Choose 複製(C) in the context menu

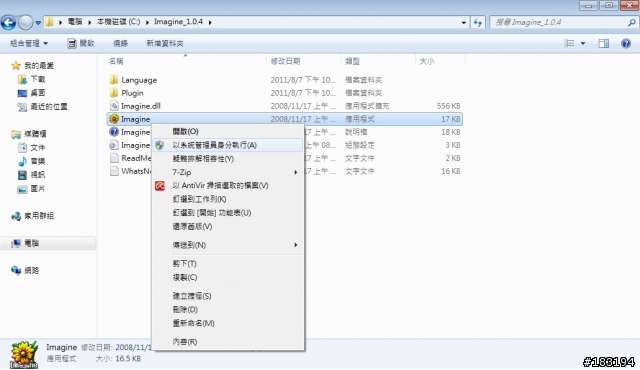tap(228, 277)
